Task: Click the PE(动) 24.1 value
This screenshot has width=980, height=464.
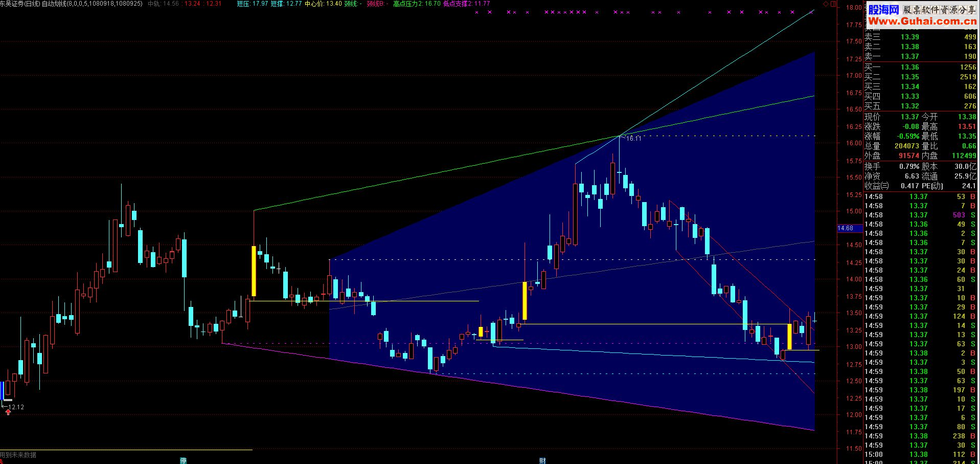Action: pyautogui.click(x=969, y=186)
